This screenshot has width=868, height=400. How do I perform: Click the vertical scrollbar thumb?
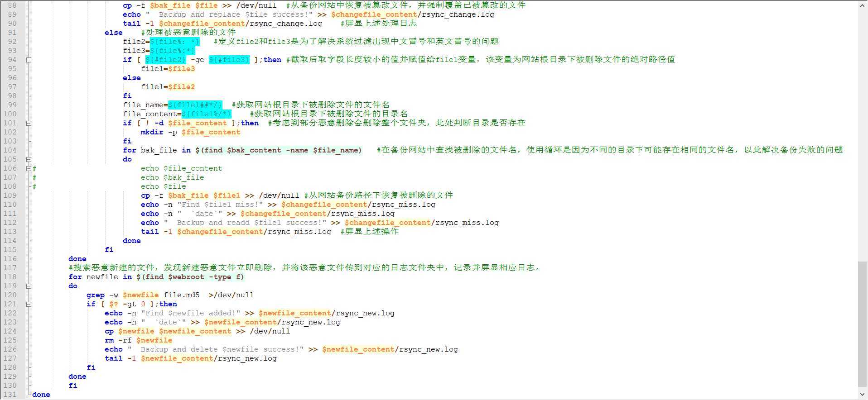[863, 324]
